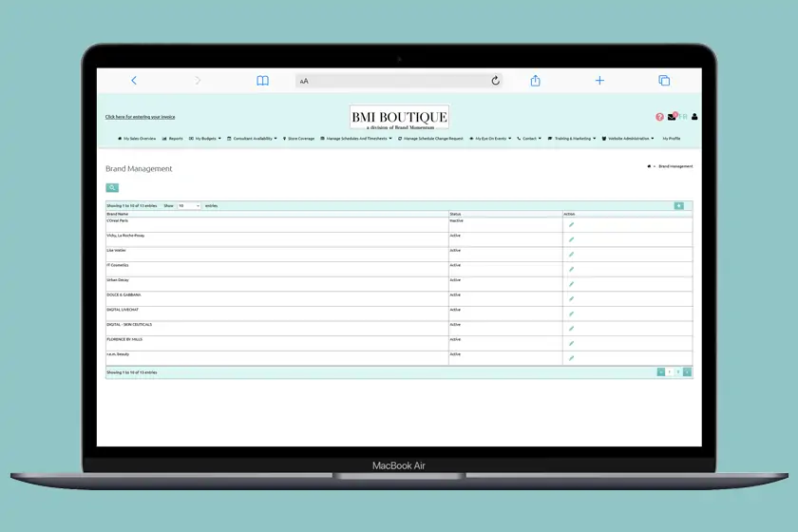Click the green search button under Brand Management
The image size is (798, 532).
click(x=112, y=188)
